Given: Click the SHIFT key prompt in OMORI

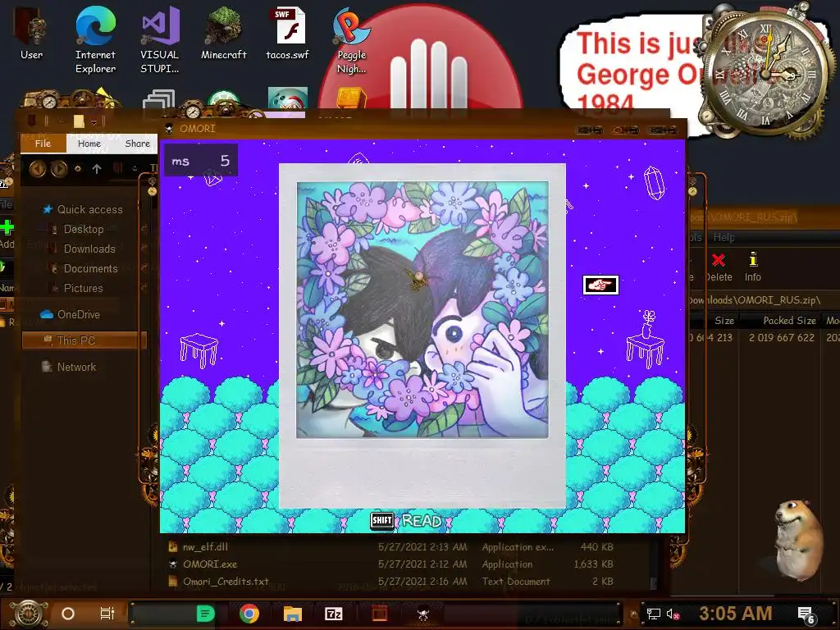Looking at the screenshot, I should tap(382, 520).
